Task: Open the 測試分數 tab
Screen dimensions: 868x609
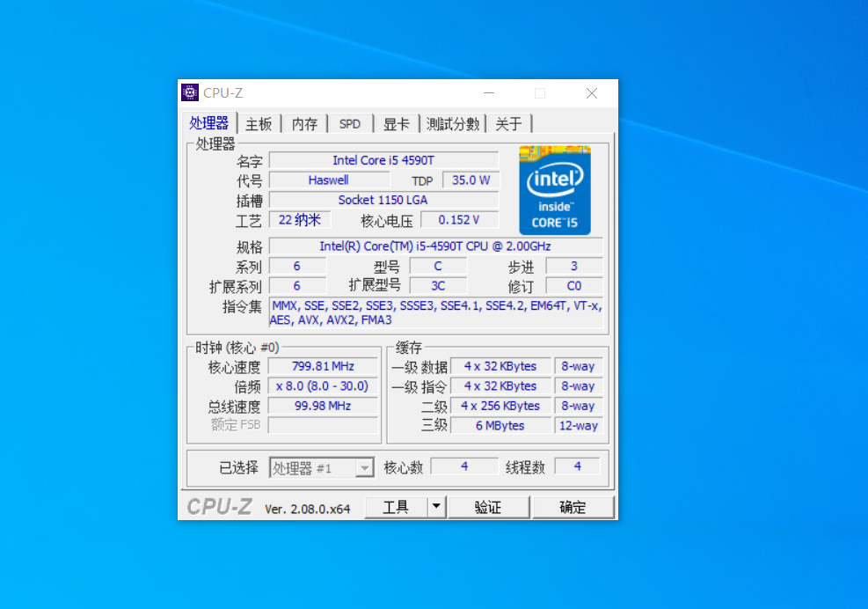Action: click(453, 123)
